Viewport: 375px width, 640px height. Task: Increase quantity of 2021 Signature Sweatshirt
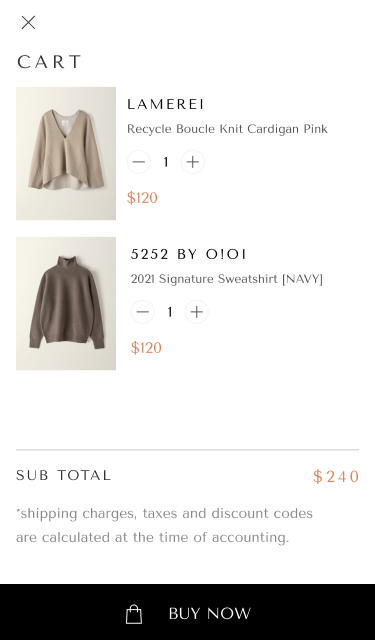197,312
